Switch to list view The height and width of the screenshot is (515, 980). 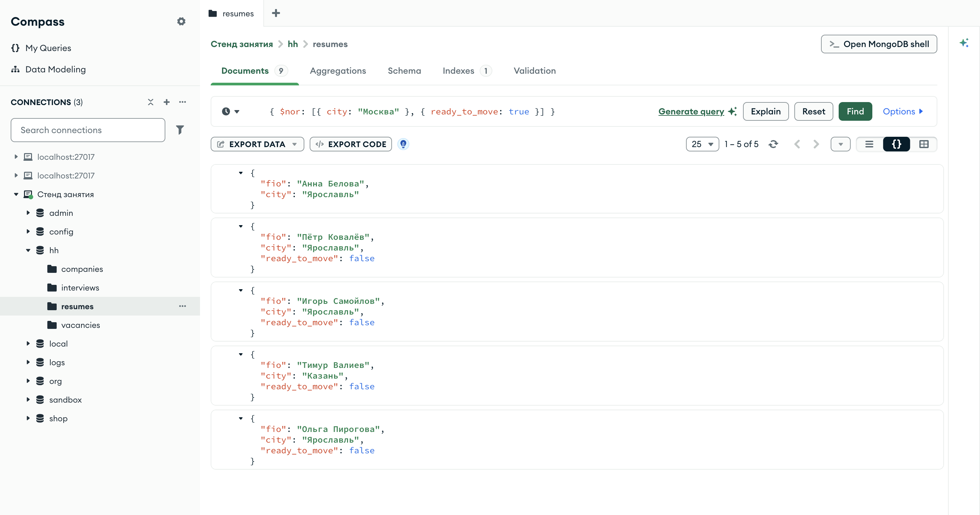point(869,144)
